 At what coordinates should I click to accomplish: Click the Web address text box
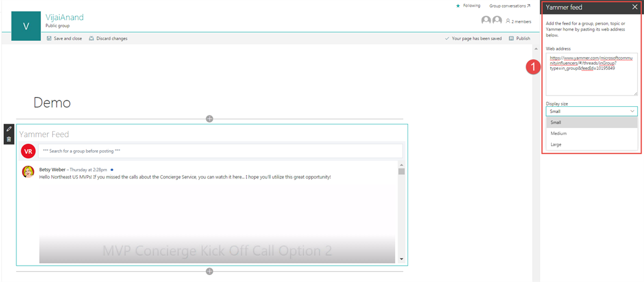pyautogui.click(x=592, y=74)
